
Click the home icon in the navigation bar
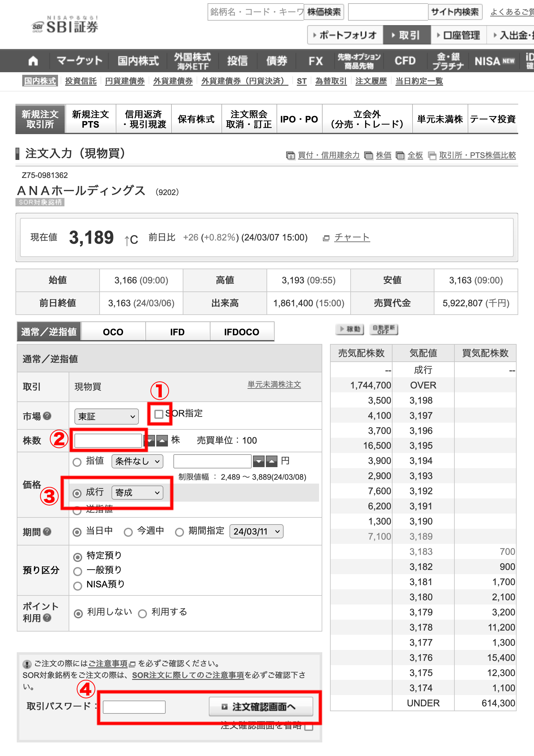tap(33, 60)
